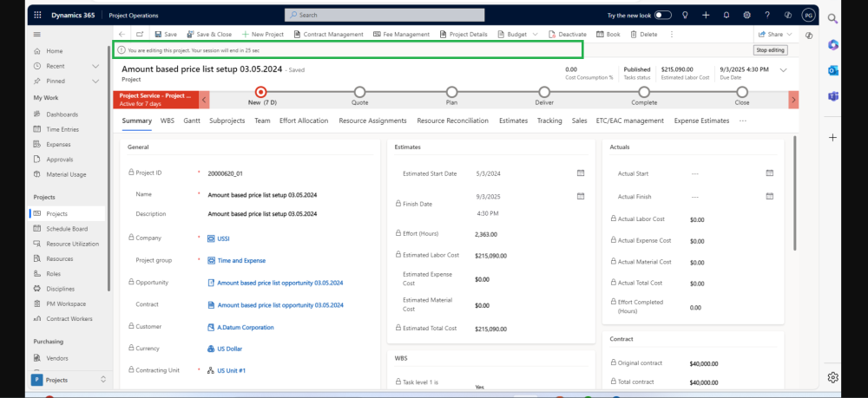Screen dimensions: 868x398
Task: Open the notifications bell icon
Action: (x=727, y=16)
